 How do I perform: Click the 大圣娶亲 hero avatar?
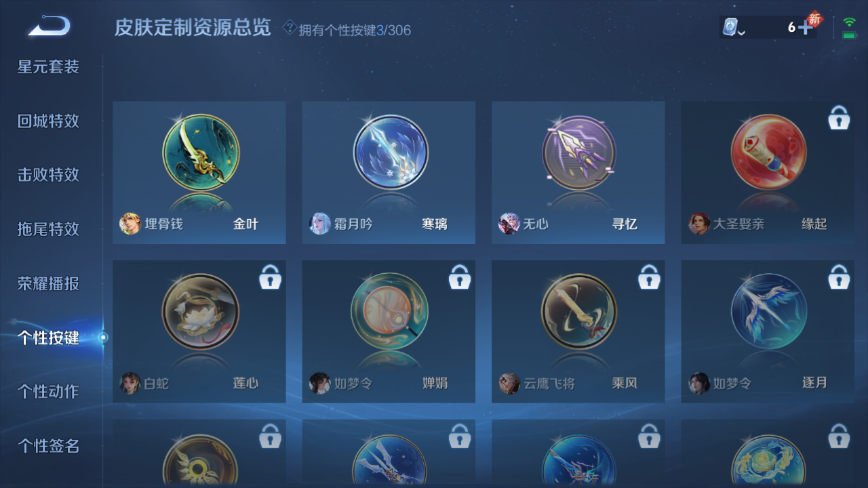click(699, 224)
